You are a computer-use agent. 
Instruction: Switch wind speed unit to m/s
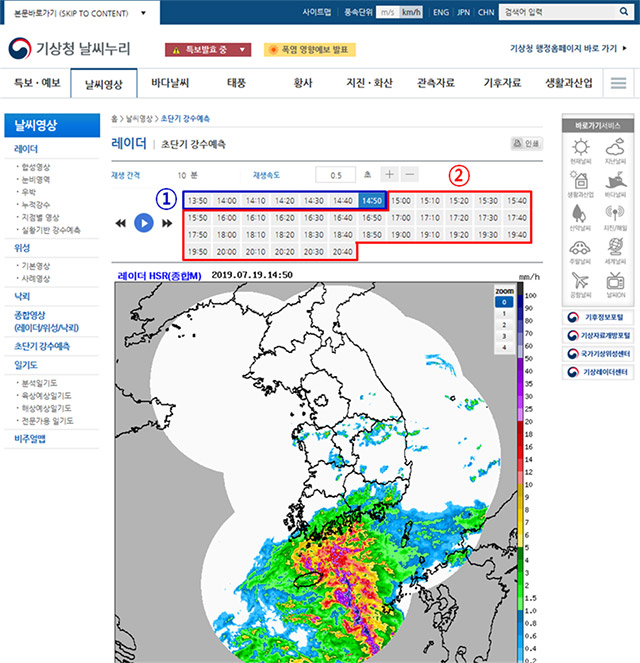coord(388,12)
